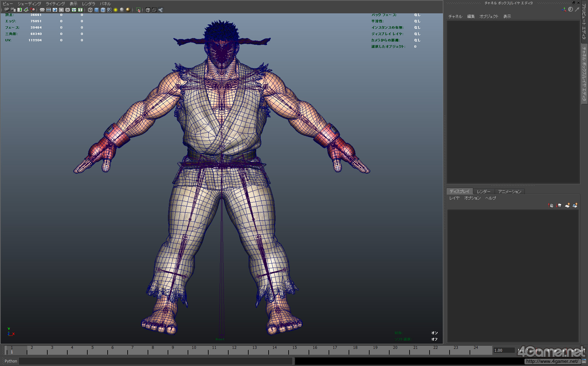This screenshot has width=588, height=366.
Task: Click the Python command line input field
Action: [156, 361]
